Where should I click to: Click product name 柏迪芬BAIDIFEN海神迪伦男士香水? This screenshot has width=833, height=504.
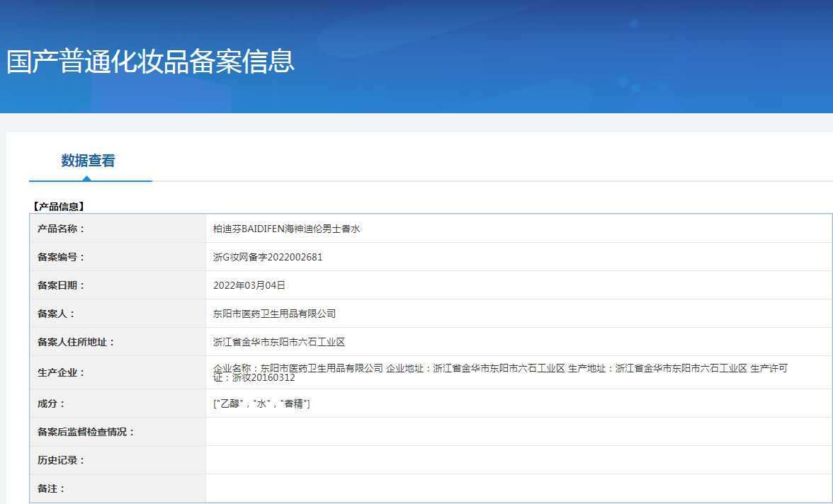[287, 229]
